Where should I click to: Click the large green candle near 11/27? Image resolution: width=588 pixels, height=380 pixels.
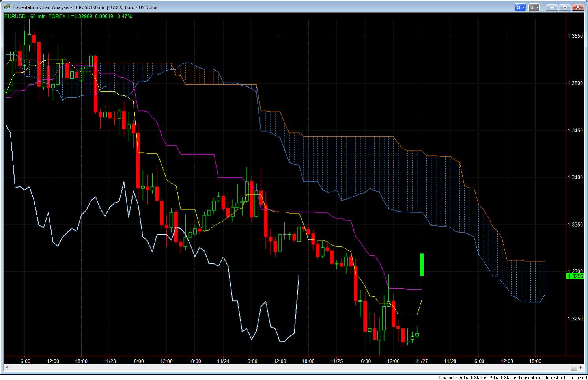(422, 265)
